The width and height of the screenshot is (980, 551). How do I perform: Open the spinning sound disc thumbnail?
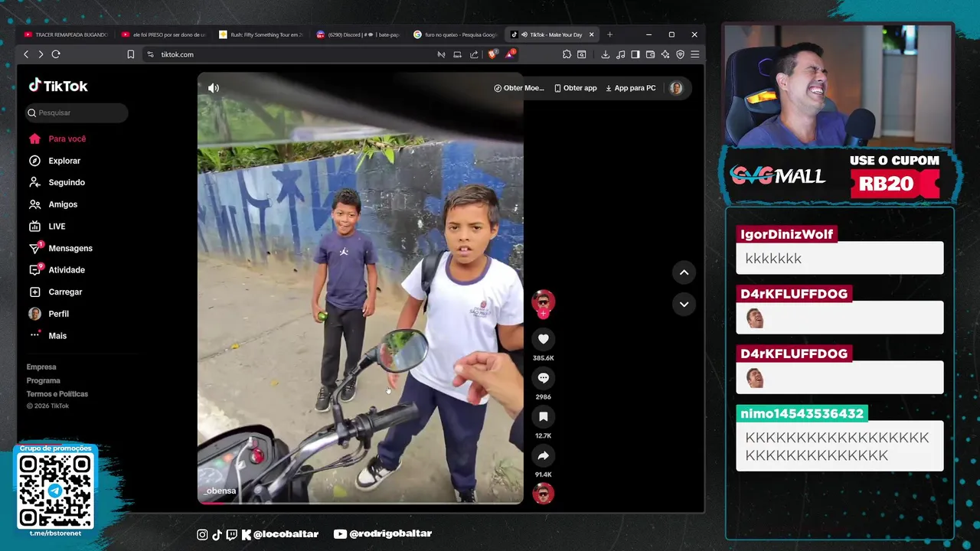pos(543,494)
